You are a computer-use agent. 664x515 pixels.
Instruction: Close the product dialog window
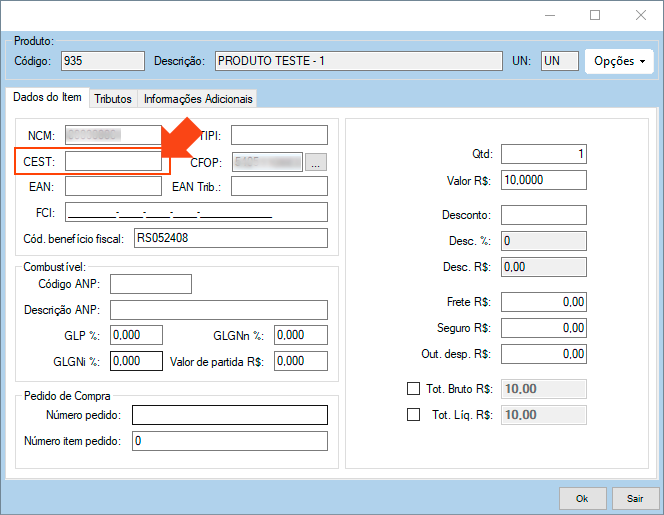pos(641,15)
